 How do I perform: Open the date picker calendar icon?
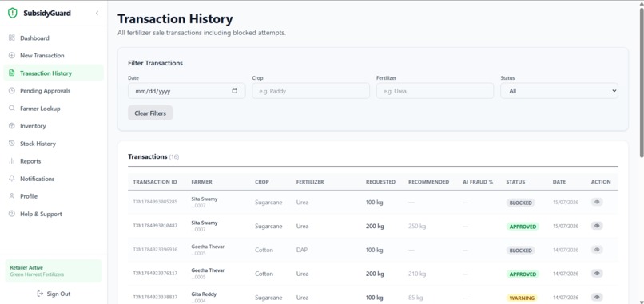coord(235,91)
